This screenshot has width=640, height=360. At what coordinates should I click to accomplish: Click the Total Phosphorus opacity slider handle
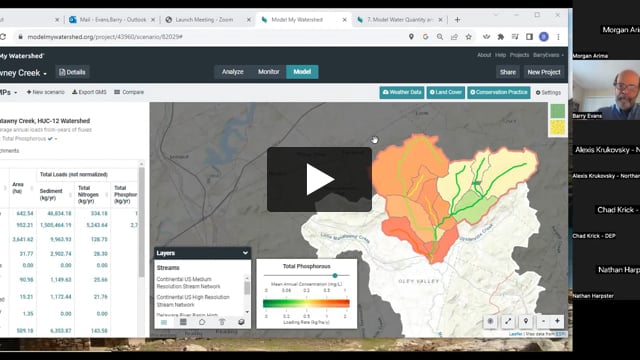click(x=335, y=276)
